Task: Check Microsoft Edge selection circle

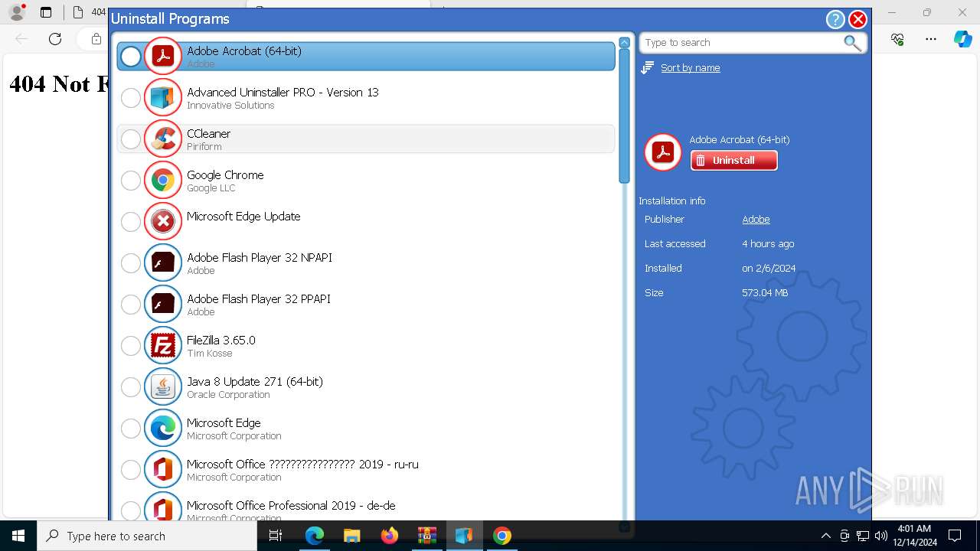Action: coord(131,428)
